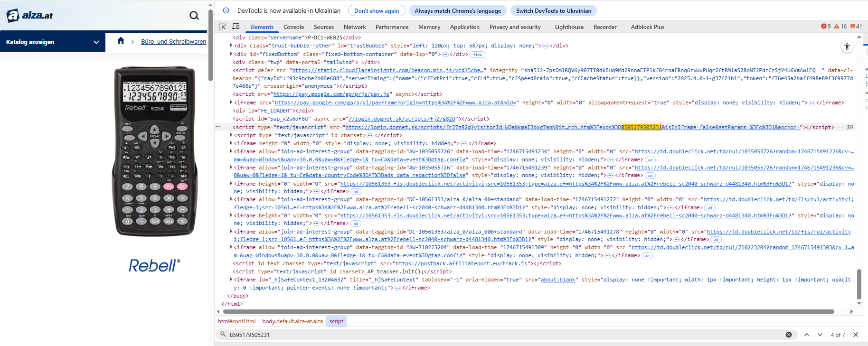Click the collapsed ellipsis in trust-bubble div
Image resolution: width=868 pixels, height=346 pixels.
coord(546,46)
